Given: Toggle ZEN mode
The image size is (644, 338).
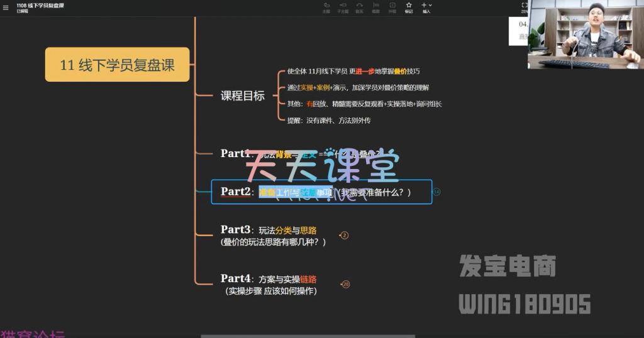Looking at the screenshot, I should (524, 7).
